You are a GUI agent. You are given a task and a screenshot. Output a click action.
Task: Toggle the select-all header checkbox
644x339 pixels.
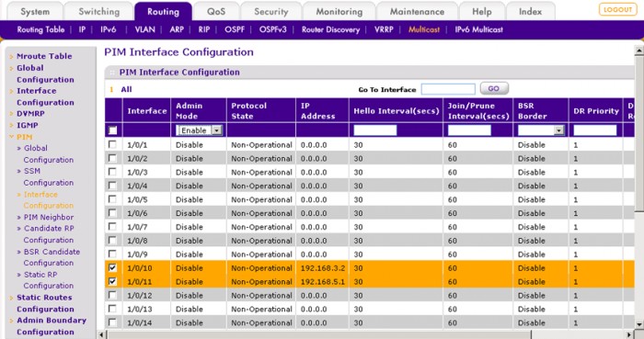112,130
